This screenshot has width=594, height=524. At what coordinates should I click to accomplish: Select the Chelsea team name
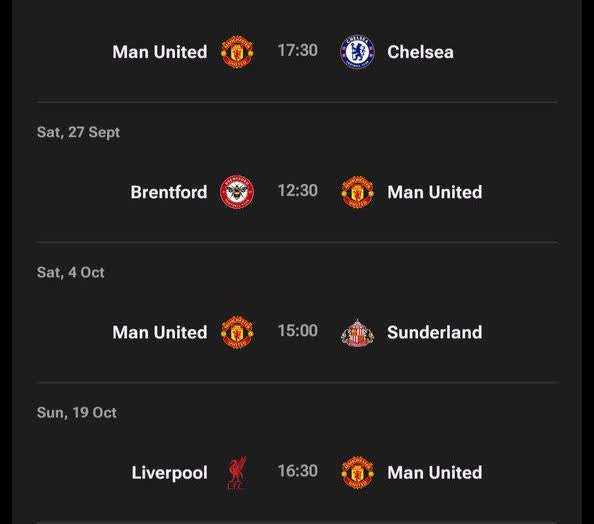[420, 52]
